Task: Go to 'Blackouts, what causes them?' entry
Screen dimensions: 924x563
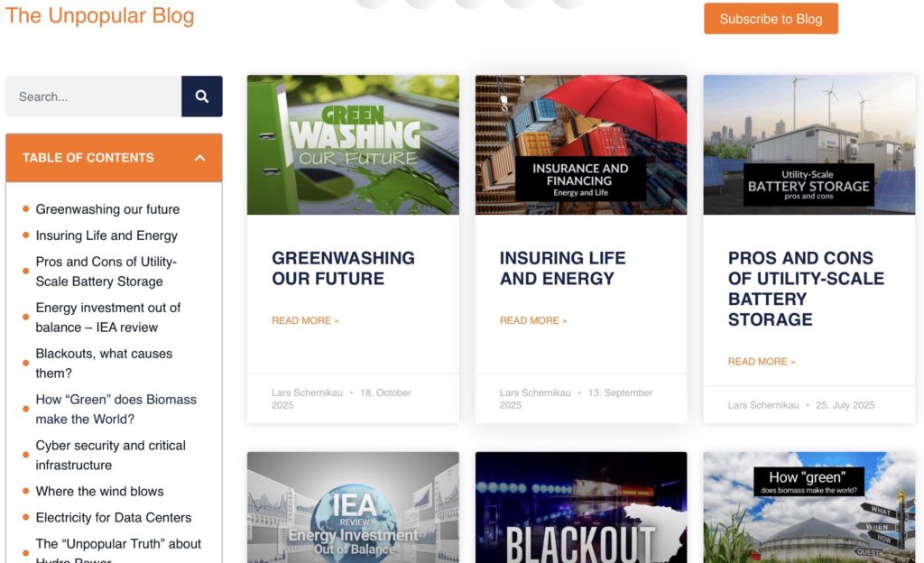Action: 104,364
